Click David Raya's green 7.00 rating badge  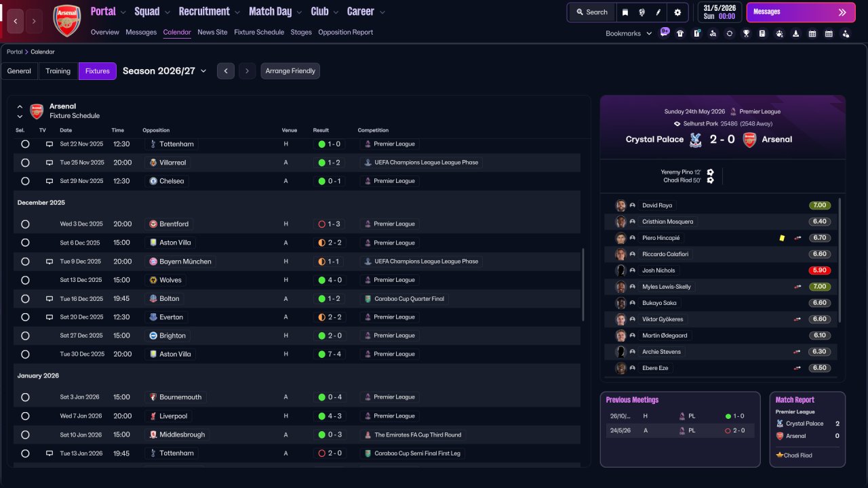click(x=820, y=205)
